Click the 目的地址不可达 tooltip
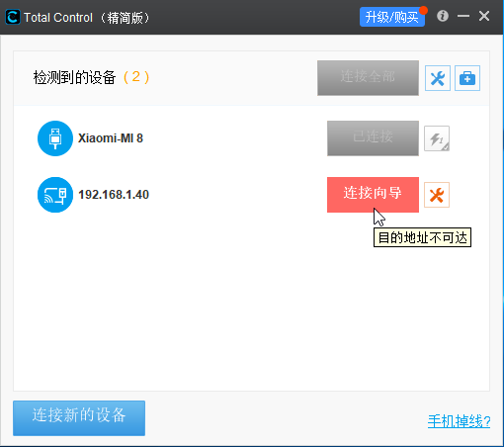 coord(422,237)
